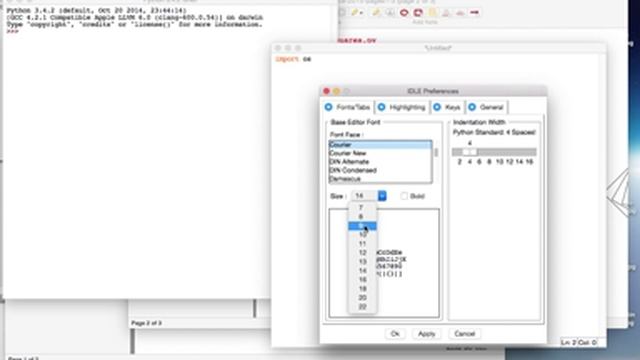640x360 pixels.
Task: Click the 'Page 2 of 3' label
Action: tap(146, 323)
